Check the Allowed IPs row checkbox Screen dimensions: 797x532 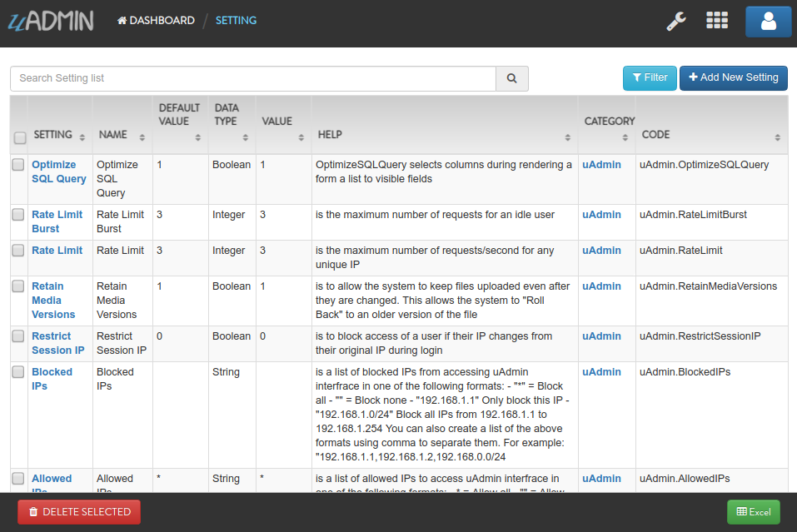pyautogui.click(x=17, y=479)
